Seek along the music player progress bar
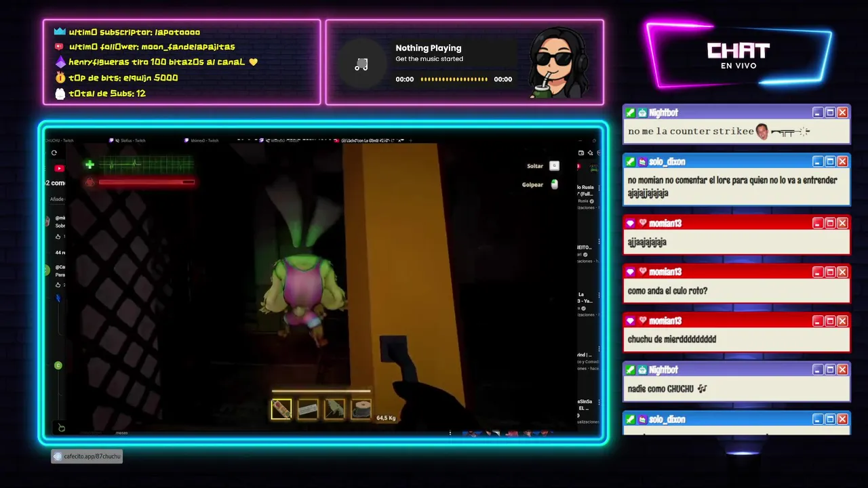This screenshot has width=868, height=488. [454, 79]
